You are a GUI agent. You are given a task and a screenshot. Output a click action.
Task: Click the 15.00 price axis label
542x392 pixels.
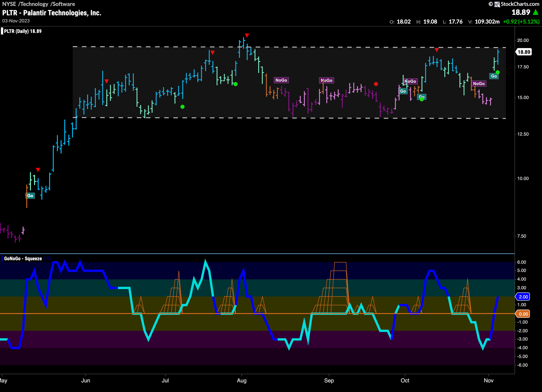point(523,97)
